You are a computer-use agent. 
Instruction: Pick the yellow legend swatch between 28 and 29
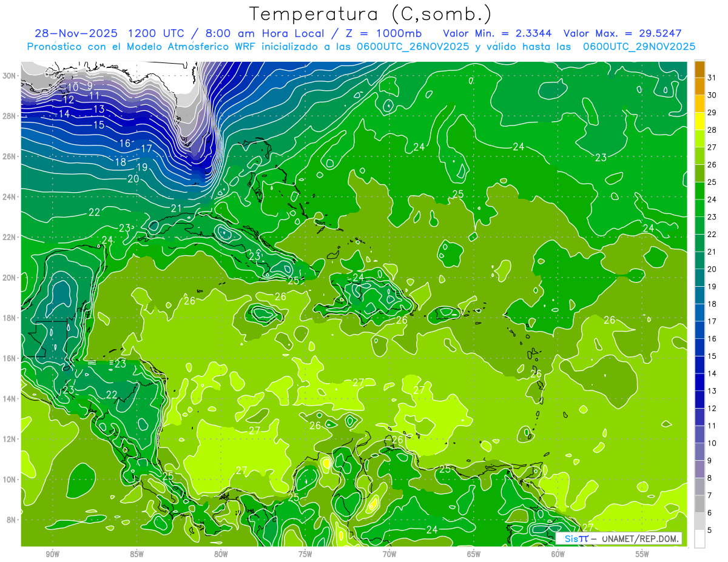(x=699, y=121)
